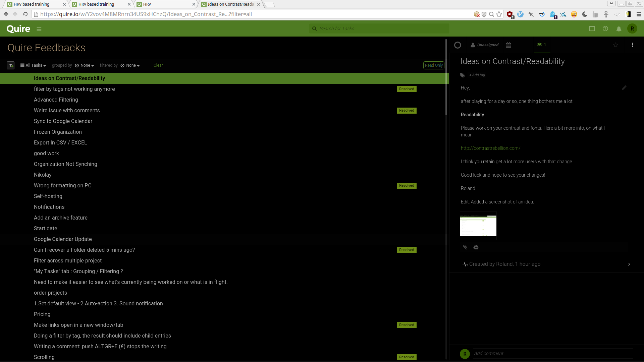
Task: Open the Quire hamburger menu
Action: click(39, 29)
